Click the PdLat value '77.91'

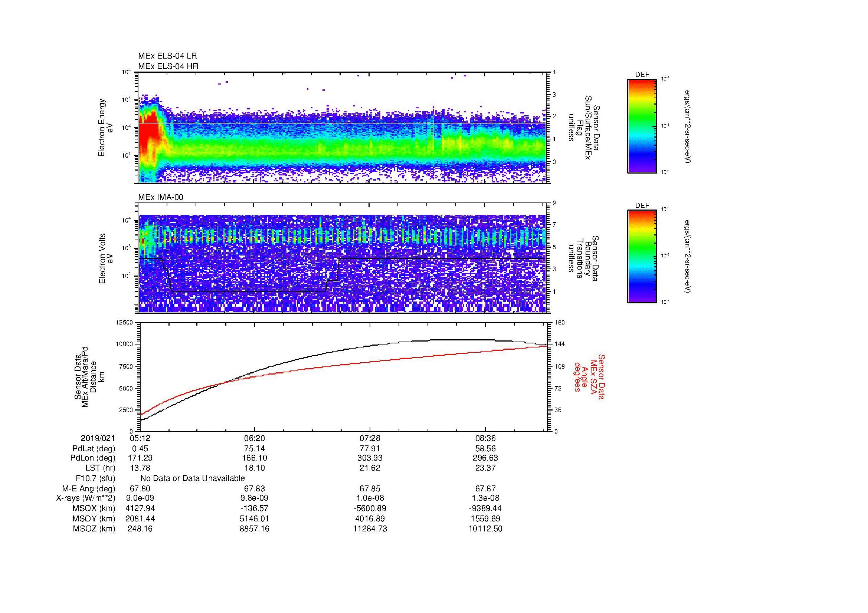click(x=370, y=449)
